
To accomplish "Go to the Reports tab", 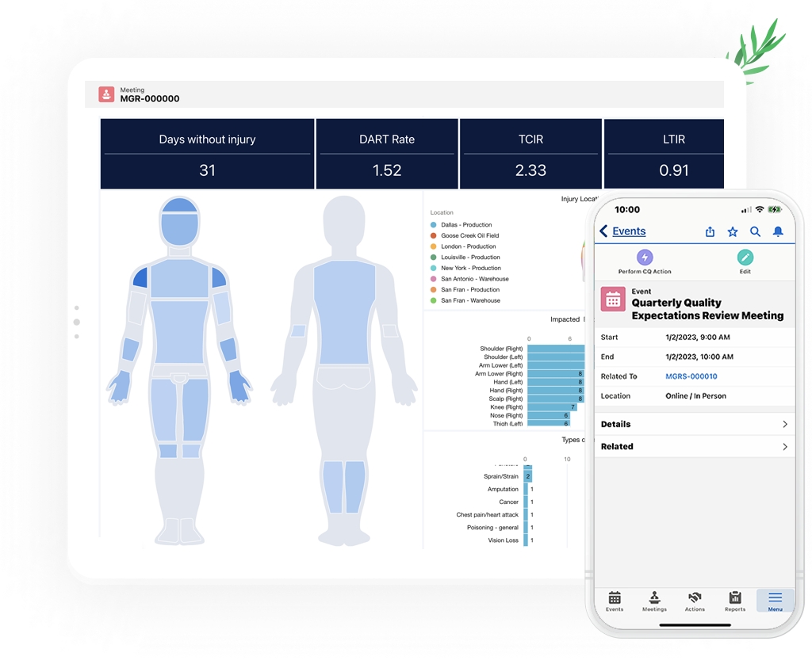I will click(735, 601).
